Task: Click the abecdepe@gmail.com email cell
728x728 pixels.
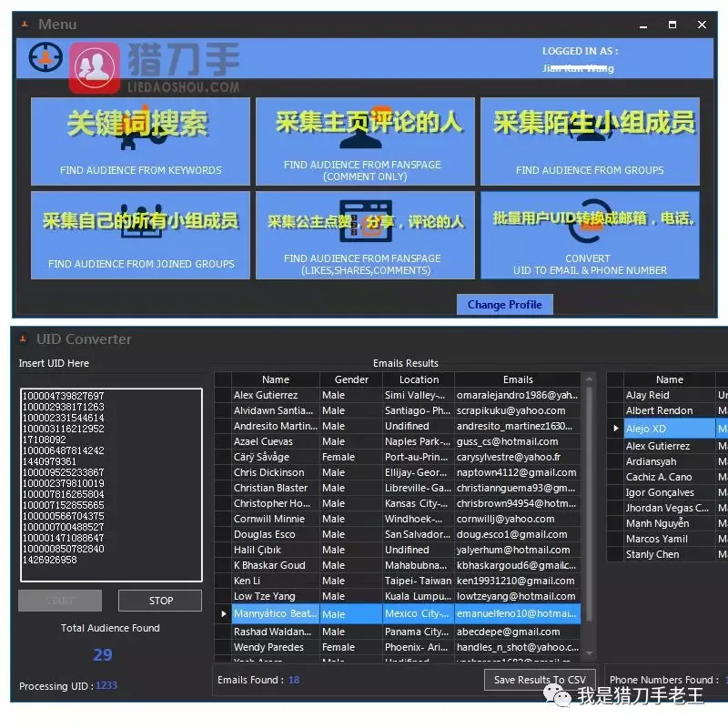Action: (x=517, y=632)
